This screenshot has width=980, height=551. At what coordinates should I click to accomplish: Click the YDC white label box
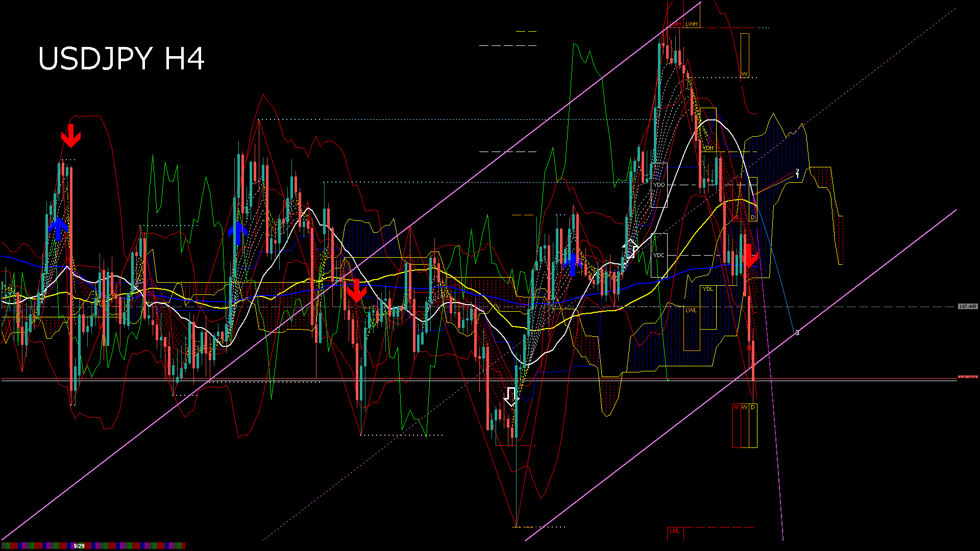tap(659, 255)
